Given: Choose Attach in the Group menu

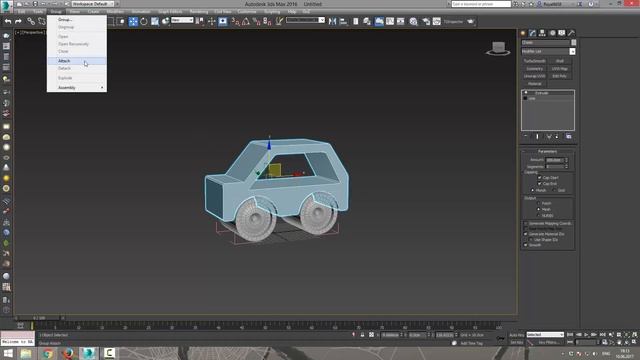Looking at the screenshot, I should [77, 61].
